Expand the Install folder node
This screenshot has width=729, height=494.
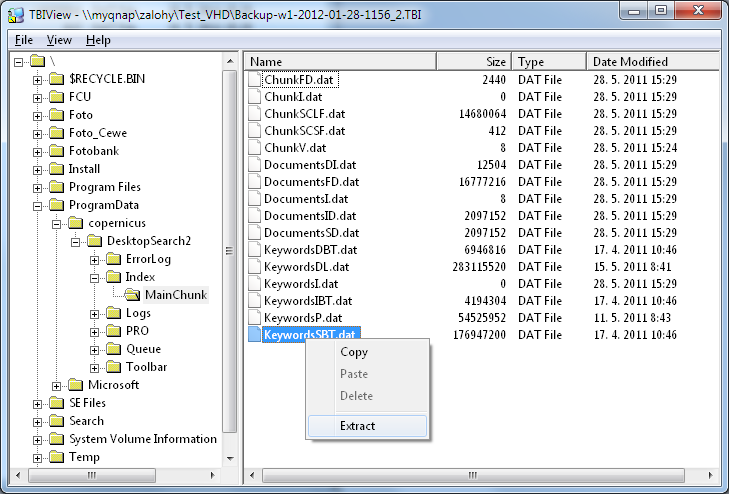click(x=37, y=170)
